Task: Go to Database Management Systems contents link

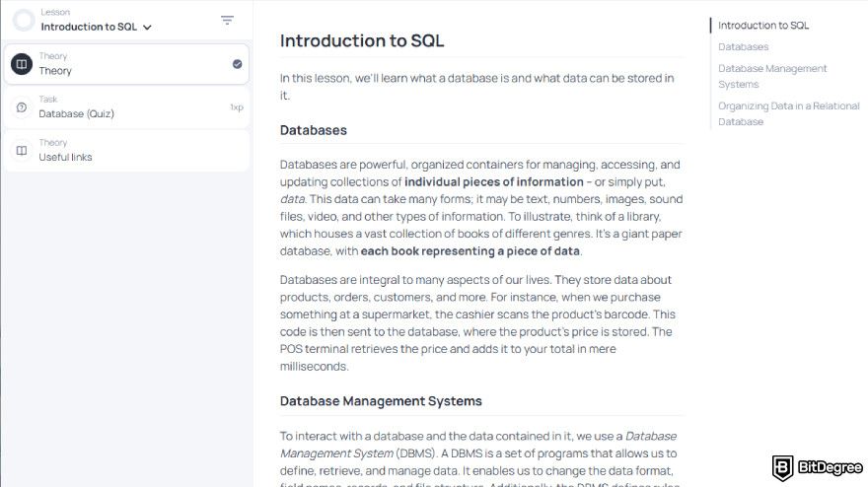Action: tap(772, 76)
